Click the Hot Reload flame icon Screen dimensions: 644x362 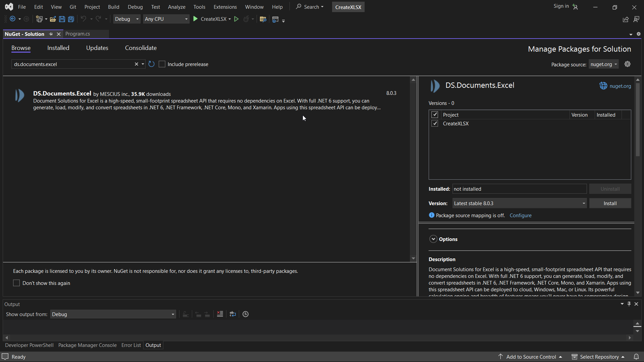pos(246,19)
